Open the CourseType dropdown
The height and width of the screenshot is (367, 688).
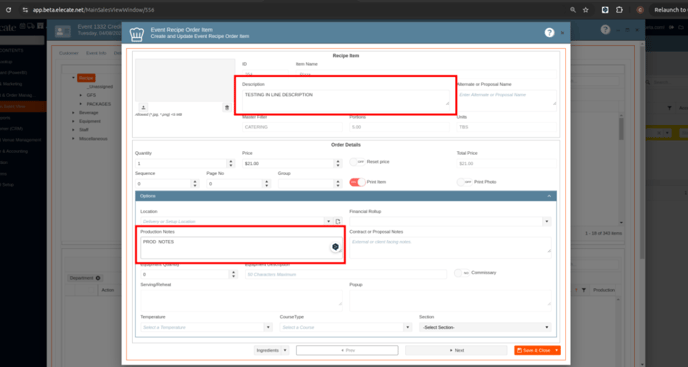point(408,327)
